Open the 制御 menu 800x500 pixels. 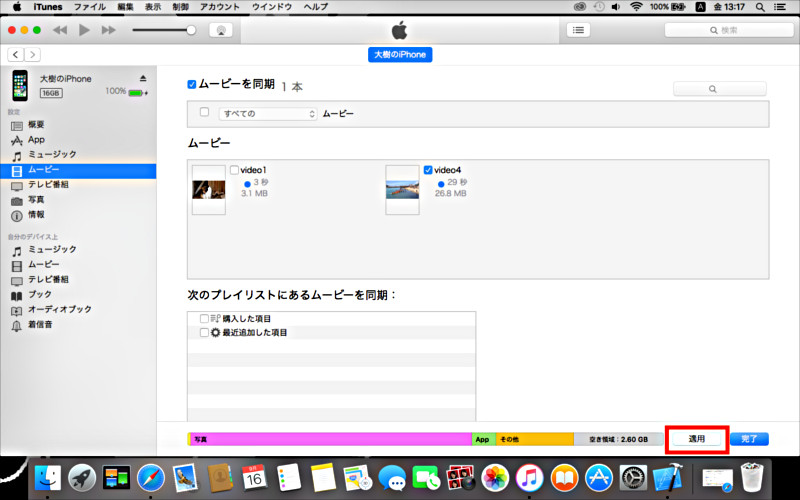tap(181, 7)
